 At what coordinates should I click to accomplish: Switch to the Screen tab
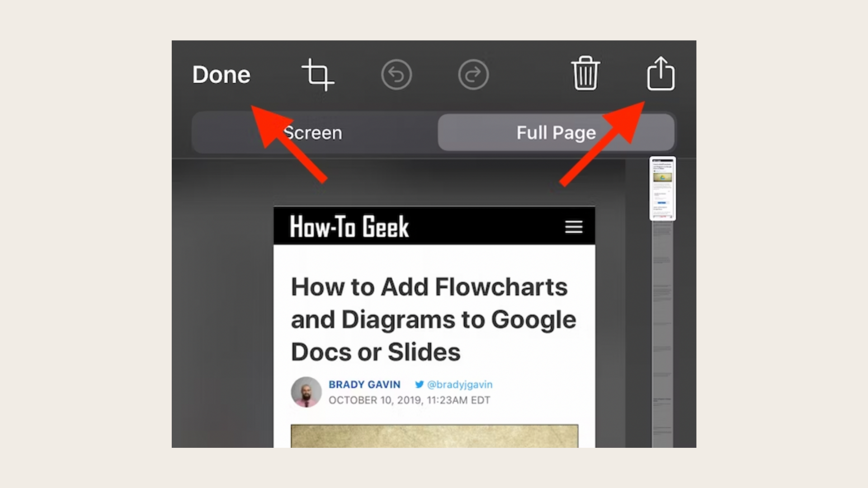coord(315,132)
